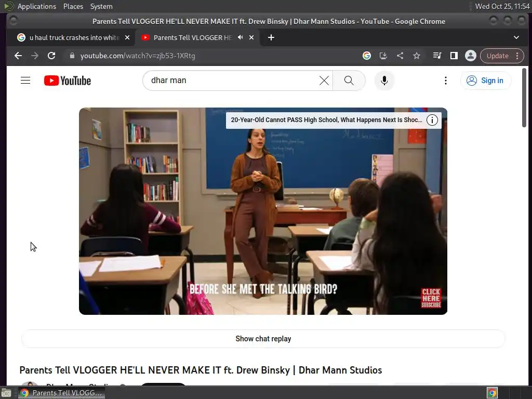Open Chrome profile avatar
The width and height of the screenshot is (532, 399).
[471, 56]
